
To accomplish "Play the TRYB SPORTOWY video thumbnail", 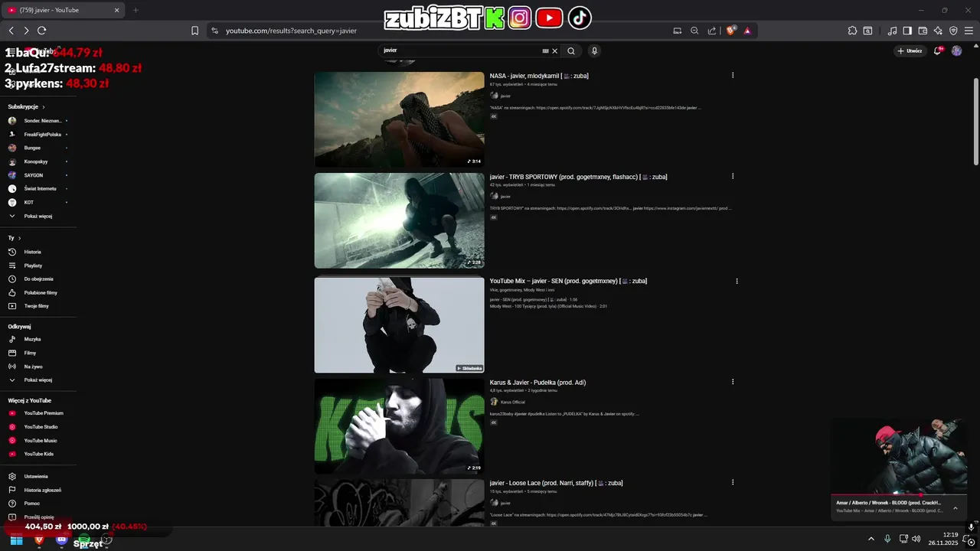I will [x=399, y=220].
